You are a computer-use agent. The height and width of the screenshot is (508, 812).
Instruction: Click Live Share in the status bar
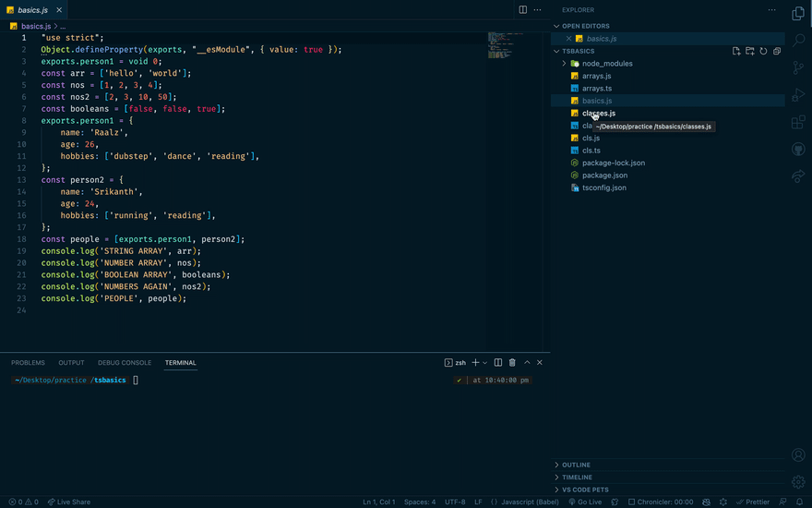(69, 502)
